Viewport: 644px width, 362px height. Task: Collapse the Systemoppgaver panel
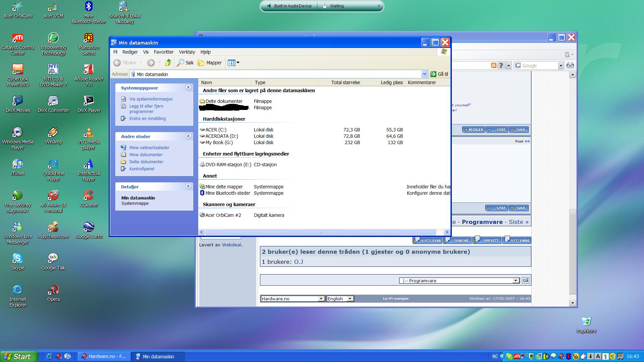188,87
